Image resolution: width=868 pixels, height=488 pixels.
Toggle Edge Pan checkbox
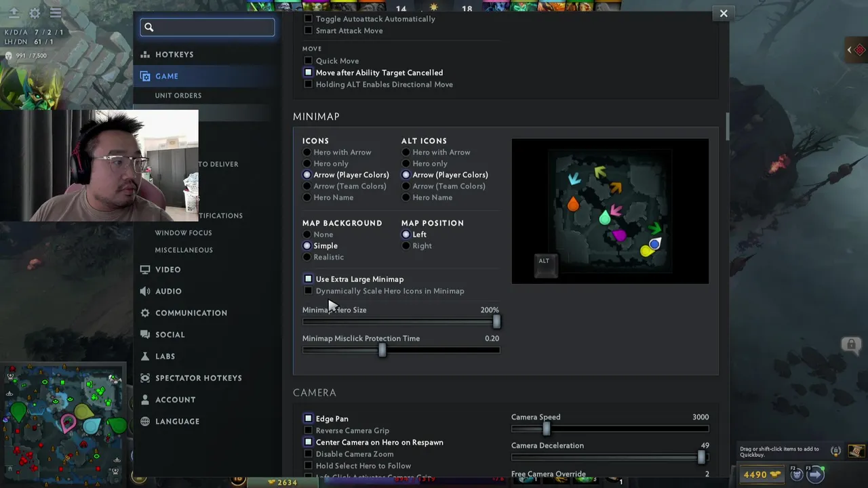pyautogui.click(x=309, y=418)
